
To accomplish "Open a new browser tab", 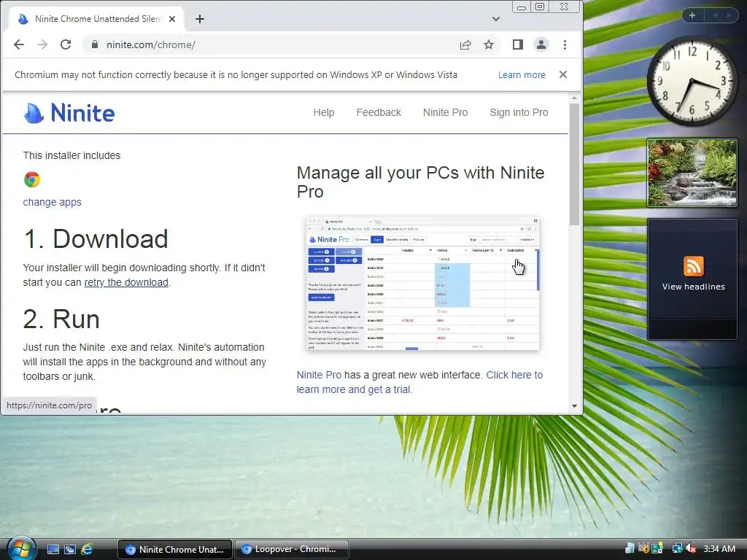I will pyautogui.click(x=200, y=19).
